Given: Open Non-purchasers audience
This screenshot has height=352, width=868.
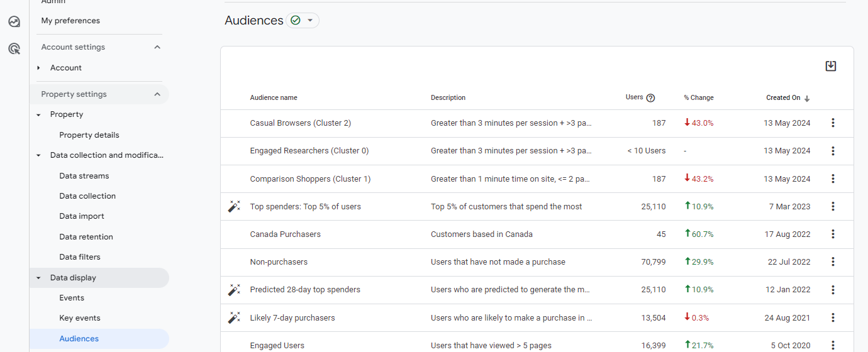Looking at the screenshot, I should tap(279, 262).
